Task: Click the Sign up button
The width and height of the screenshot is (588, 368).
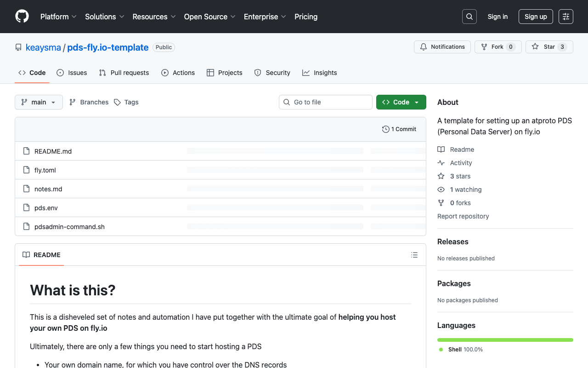Action: tap(536, 16)
